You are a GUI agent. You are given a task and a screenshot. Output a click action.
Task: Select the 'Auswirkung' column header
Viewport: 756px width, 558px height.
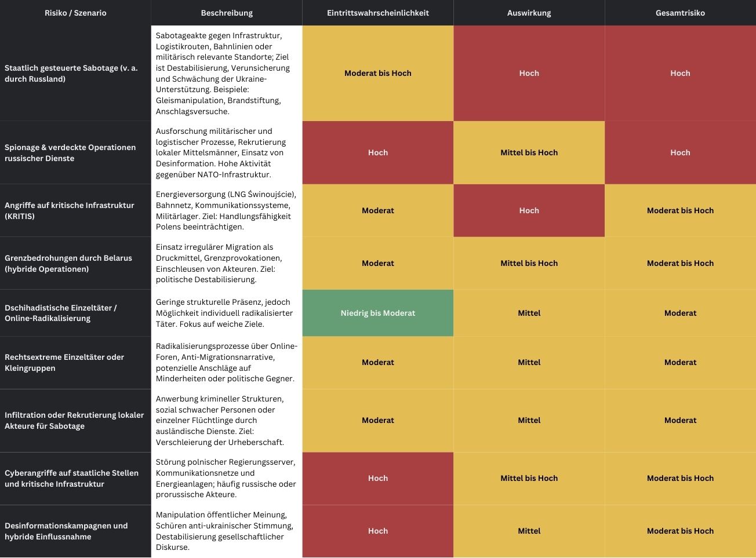529,13
